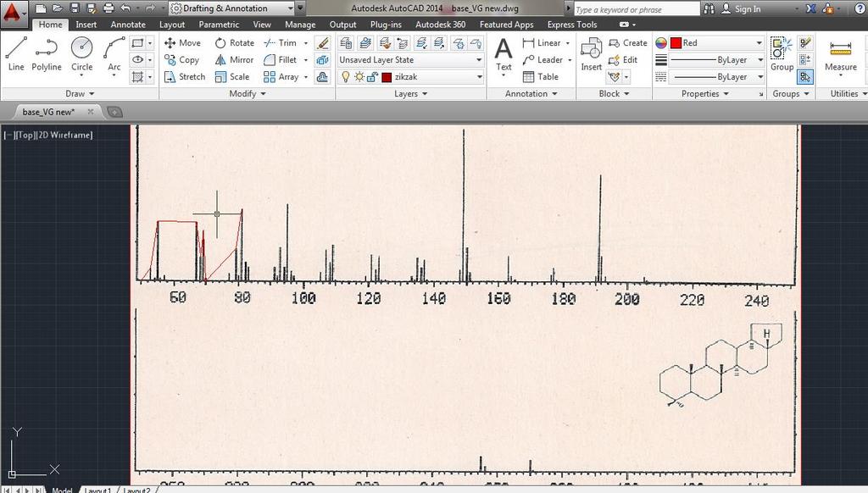Click the Erase tool icon
Screen dimensions: 868x493
[323, 42]
